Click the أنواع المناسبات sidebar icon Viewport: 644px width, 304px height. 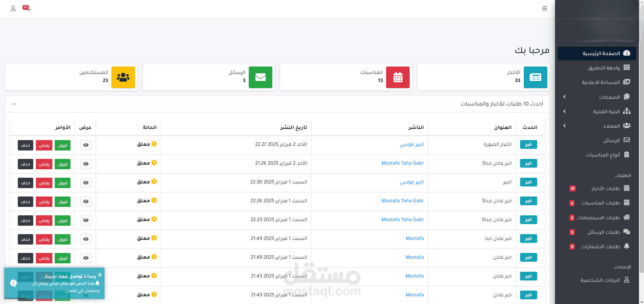pos(627,155)
